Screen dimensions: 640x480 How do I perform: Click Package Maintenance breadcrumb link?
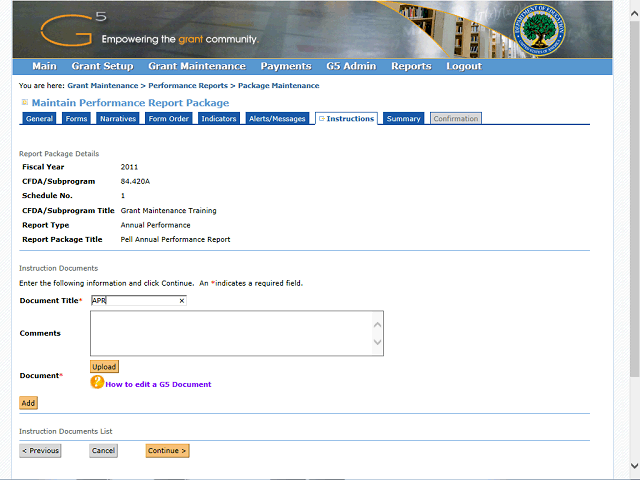pos(279,86)
